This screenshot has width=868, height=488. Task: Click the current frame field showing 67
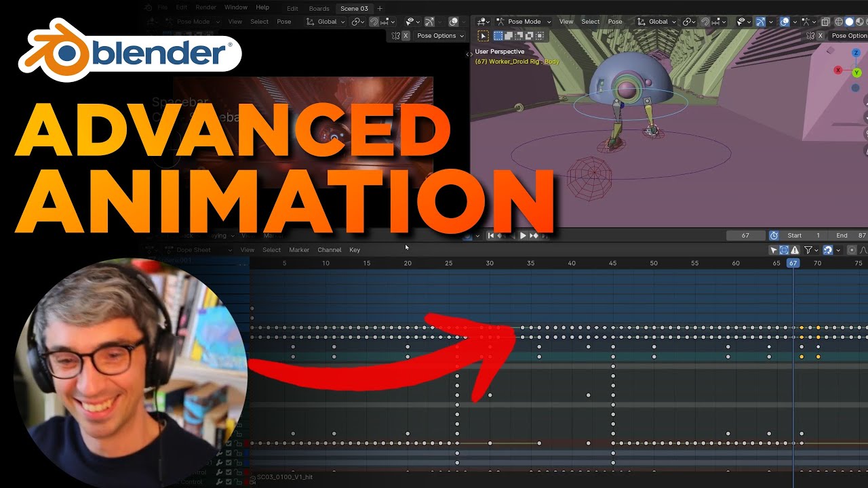(x=745, y=235)
